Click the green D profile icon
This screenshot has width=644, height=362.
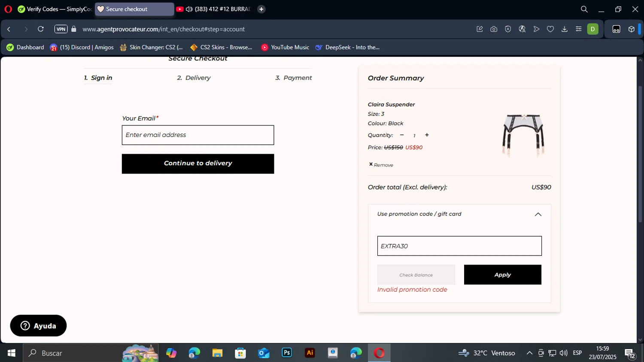pyautogui.click(x=593, y=29)
